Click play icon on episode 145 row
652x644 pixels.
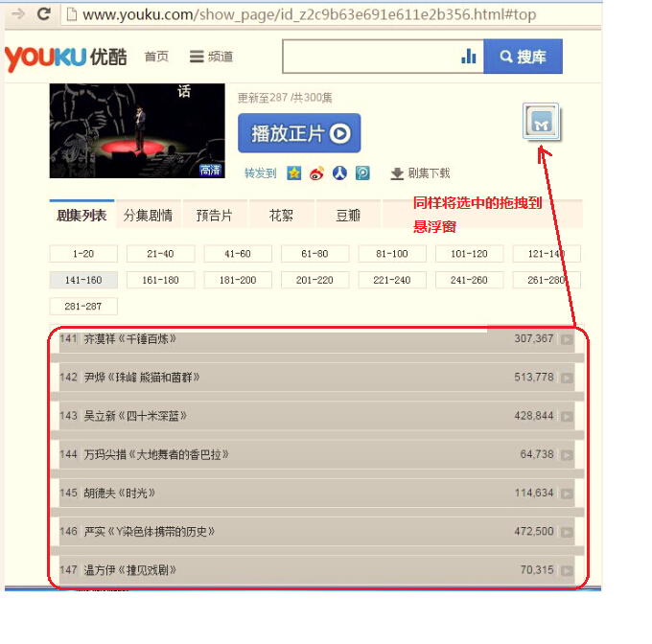(x=567, y=494)
